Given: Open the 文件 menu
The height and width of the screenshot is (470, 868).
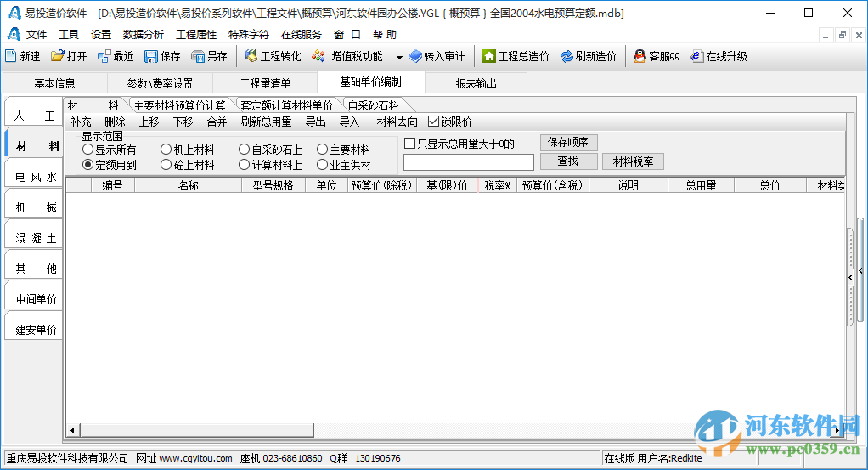Looking at the screenshot, I should (37, 34).
